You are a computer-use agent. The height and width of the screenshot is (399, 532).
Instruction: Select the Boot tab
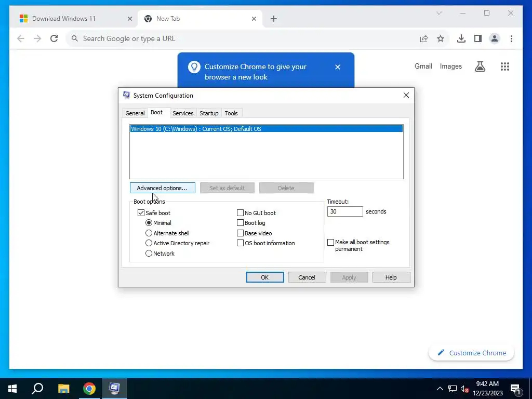point(157,112)
